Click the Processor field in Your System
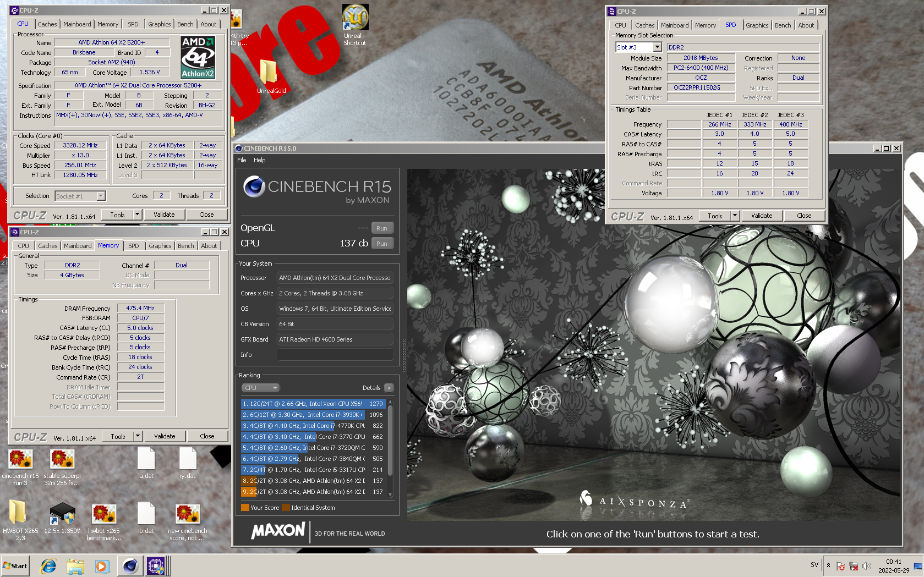Image resolution: width=924 pixels, height=577 pixels. [335, 278]
